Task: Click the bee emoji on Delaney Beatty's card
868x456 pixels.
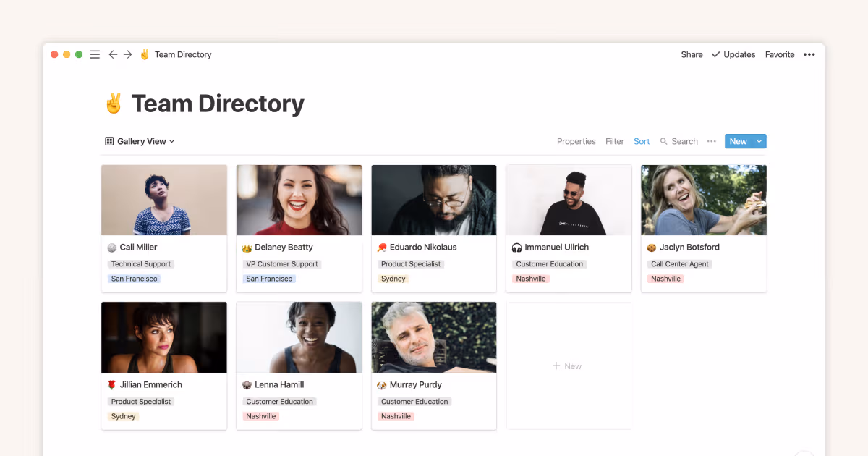Action: click(247, 247)
